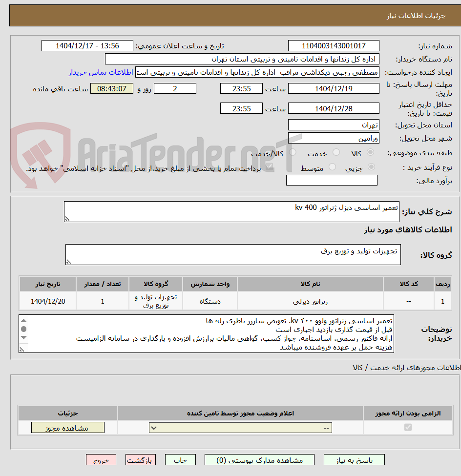Click the مشاهده مجوز button
The width and height of the screenshot is (461, 476).
click(x=68, y=428)
